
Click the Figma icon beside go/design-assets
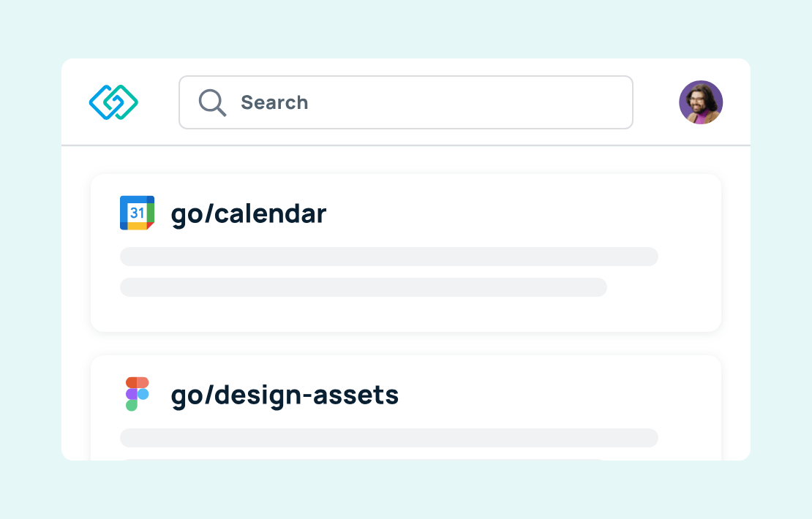coord(137,395)
